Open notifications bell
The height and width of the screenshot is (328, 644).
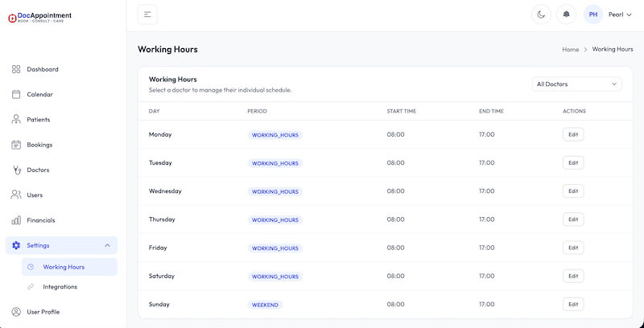(x=567, y=14)
